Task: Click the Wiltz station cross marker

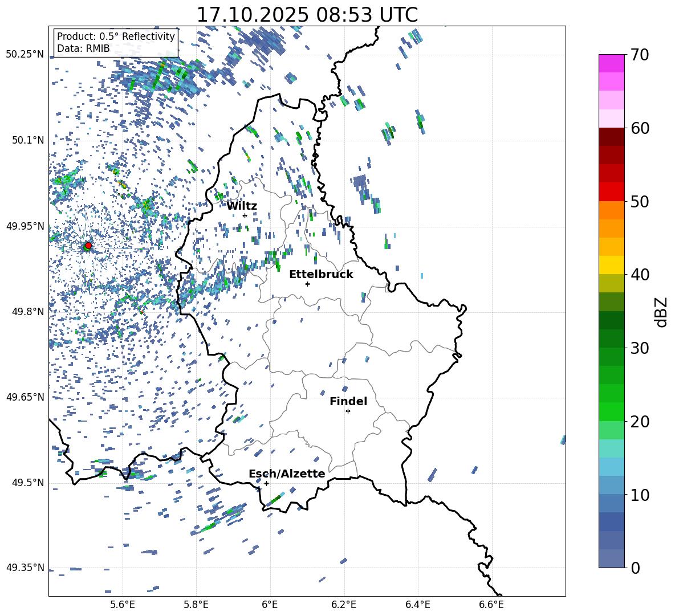Action: click(245, 215)
